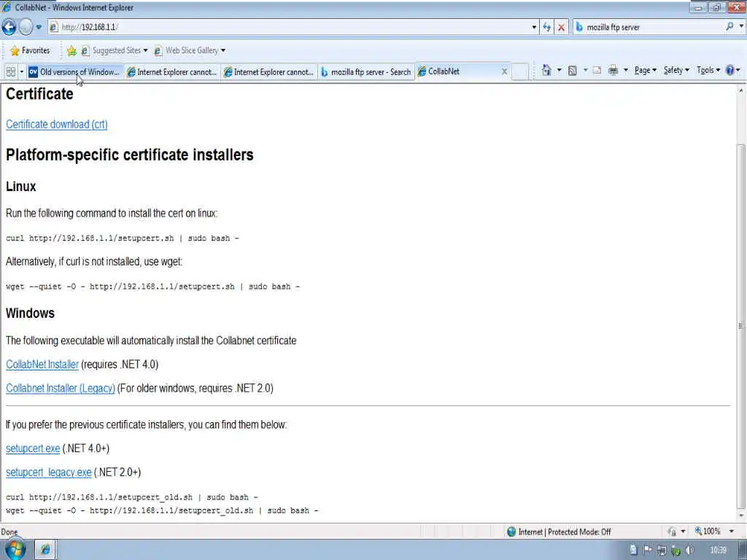Click the page scrollbar up arrow
Viewport: 747px width, 560px height.
click(741, 90)
